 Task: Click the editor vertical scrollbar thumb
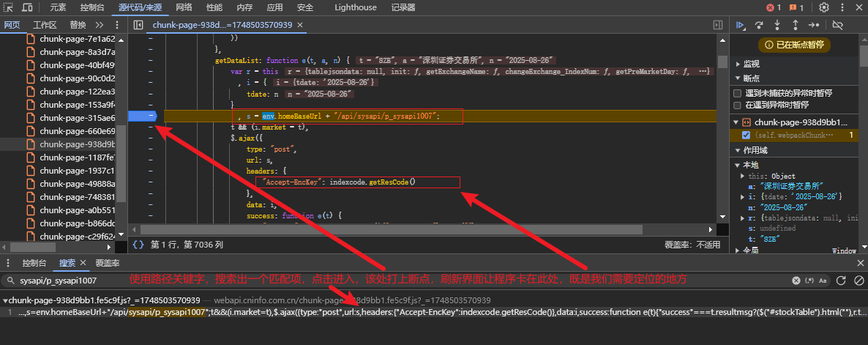pos(722,62)
